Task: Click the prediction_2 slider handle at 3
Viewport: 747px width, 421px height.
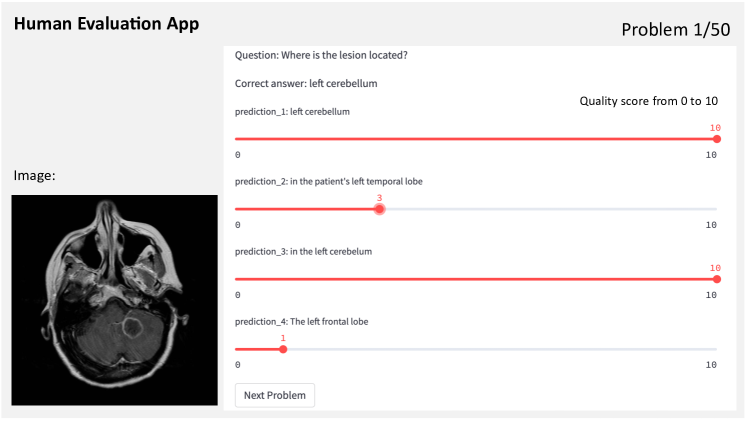Action: pos(379,209)
